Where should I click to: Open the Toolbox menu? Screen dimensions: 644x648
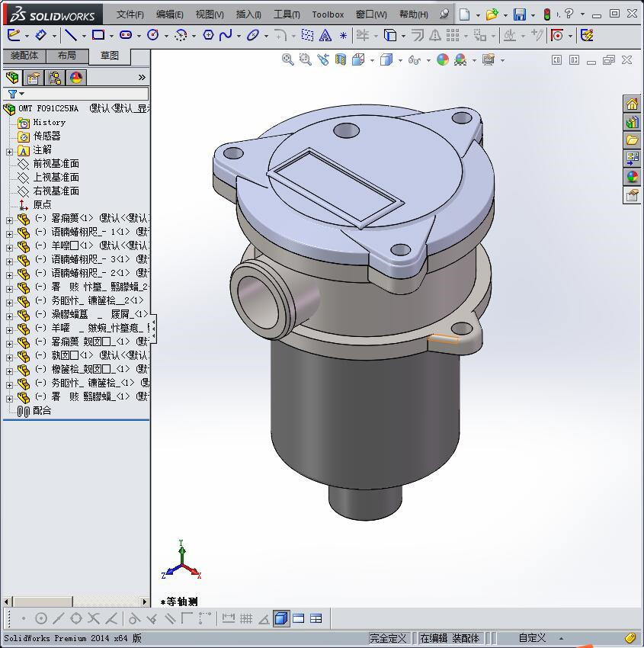pyautogui.click(x=328, y=14)
